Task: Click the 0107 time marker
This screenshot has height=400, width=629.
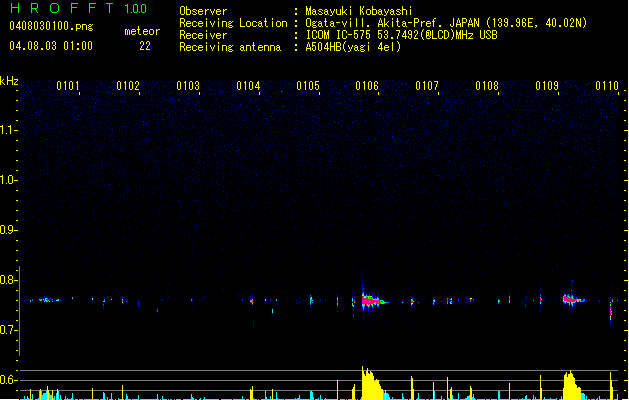Action: [427, 86]
